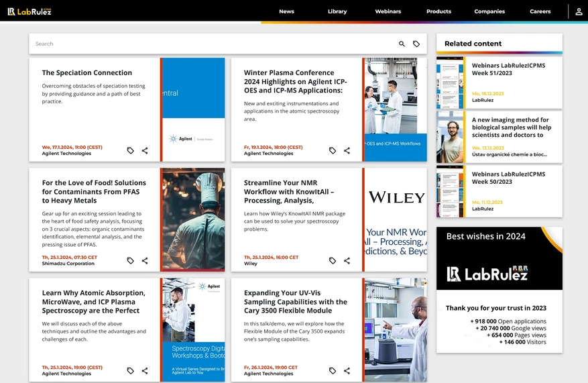Click date Fr, 26.1.2024, 19:00 CET

point(271,368)
